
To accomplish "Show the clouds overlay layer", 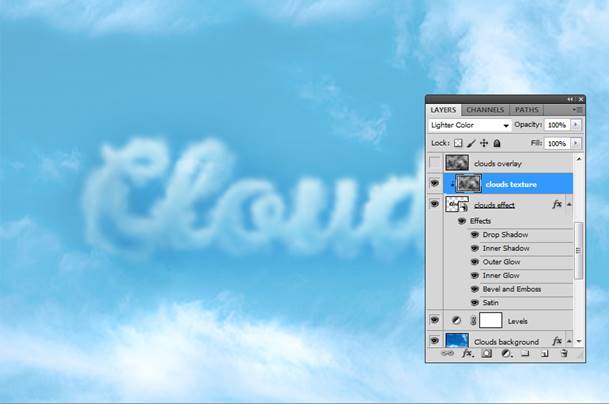I will [435, 163].
